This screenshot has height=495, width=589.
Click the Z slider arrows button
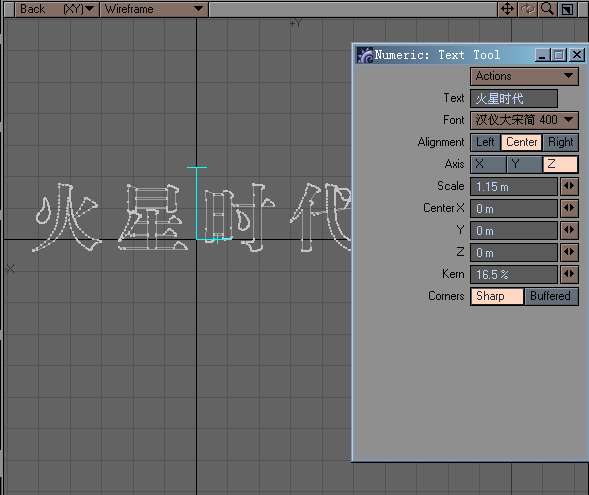[x=569, y=252]
